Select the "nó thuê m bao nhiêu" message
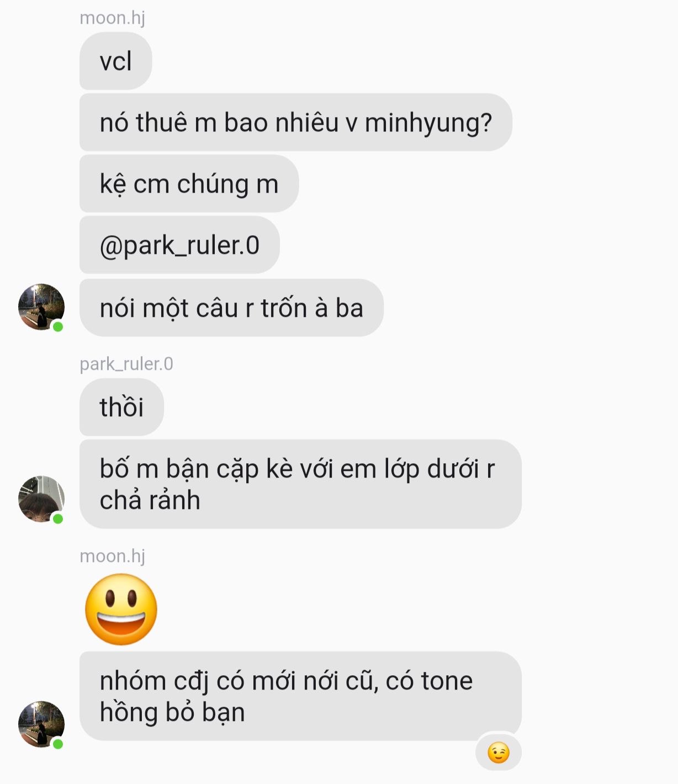This screenshot has width=678, height=784. (295, 123)
